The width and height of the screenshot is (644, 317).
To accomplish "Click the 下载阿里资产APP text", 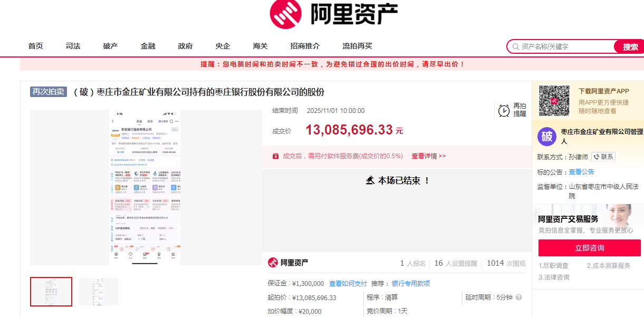I will point(604,91).
